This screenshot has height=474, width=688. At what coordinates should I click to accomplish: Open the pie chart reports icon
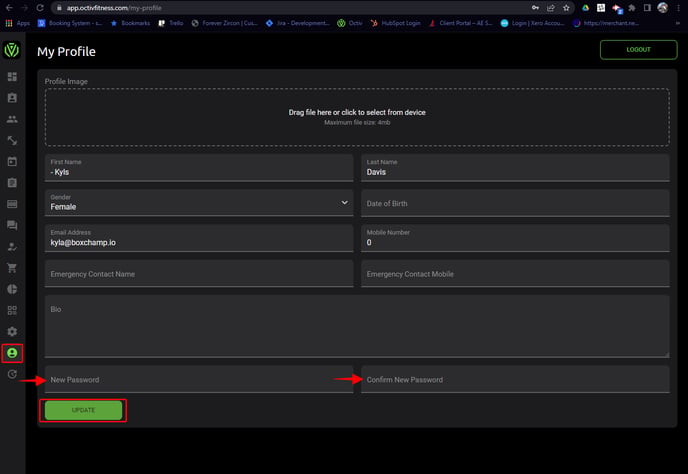12,289
